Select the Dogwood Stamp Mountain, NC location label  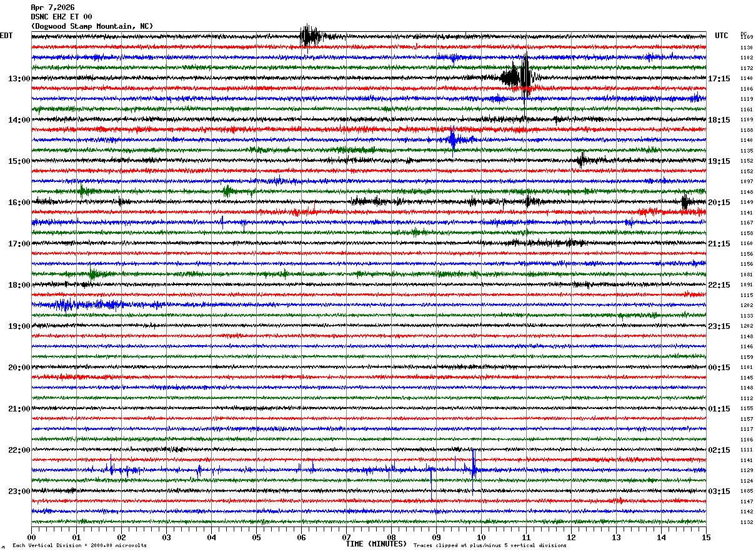click(x=92, y=26)
